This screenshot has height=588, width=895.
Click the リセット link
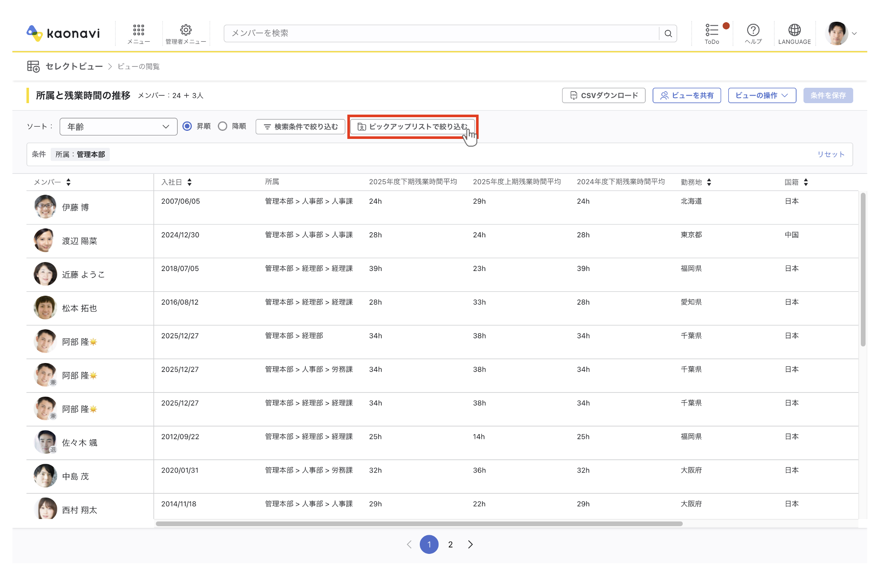[x=831, y=154]
